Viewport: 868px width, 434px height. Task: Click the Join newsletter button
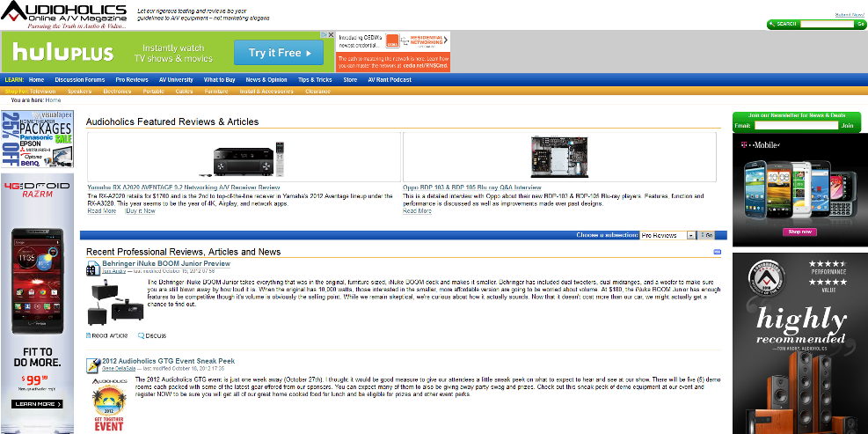(x=847, y=126)
